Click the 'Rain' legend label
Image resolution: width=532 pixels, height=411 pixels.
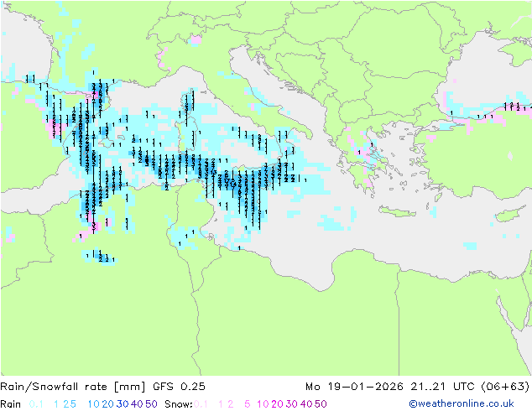click(11, 404)
